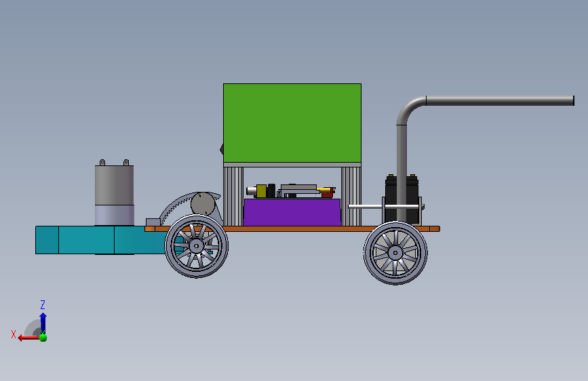The width and height of the screenshot is (588, 381).
Task: Select the gray plate under the green box
Action: (292, 165)
